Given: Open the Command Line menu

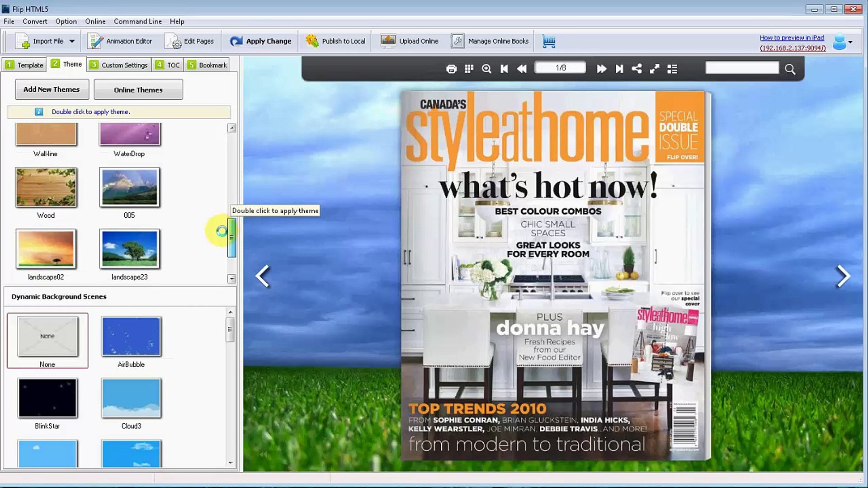Looking at the screenshot, I should [x=137, y=21].
